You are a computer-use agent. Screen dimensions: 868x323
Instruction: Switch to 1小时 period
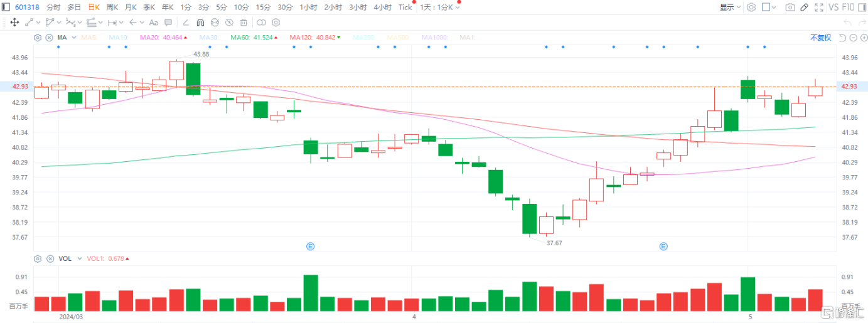click(x=308, y=8)
